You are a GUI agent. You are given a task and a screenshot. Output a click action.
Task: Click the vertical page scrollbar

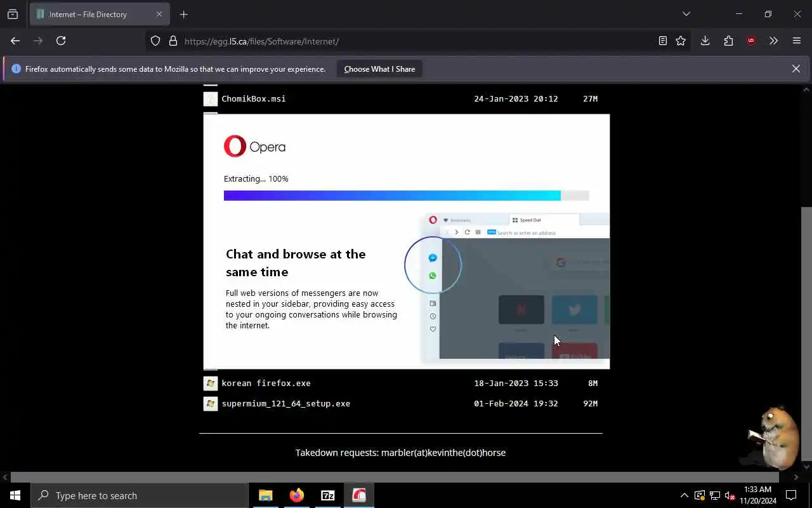click(806, 333)
